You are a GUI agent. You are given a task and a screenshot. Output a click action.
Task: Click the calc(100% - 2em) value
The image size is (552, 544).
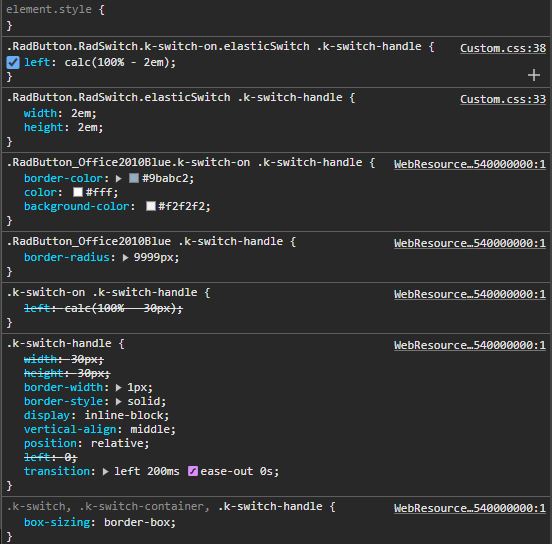click(x=118, y=62)
